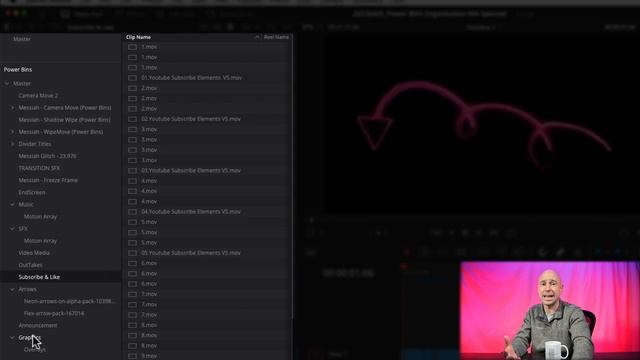Open the TRANSITION SFX bin

[x=39, y=168]
